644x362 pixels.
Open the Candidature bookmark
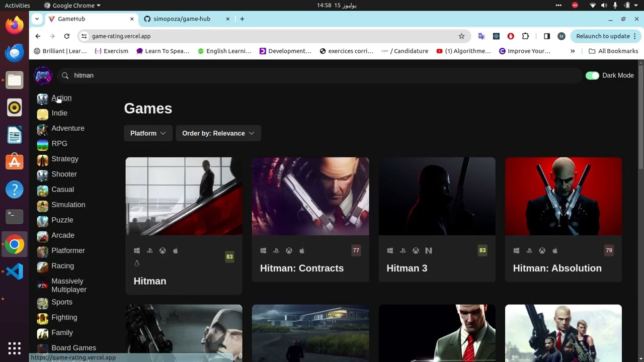tap(405, 51)
